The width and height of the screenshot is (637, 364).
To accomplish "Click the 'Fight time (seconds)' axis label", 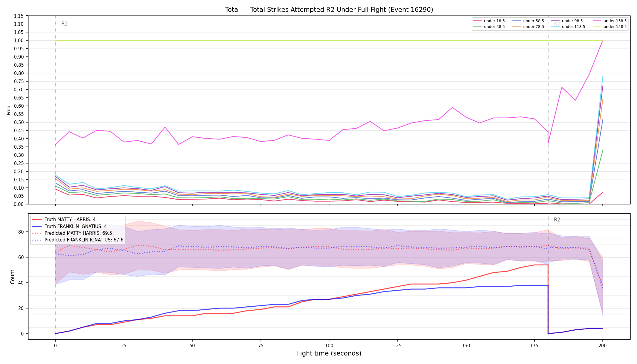I will (x=329, y=353).
